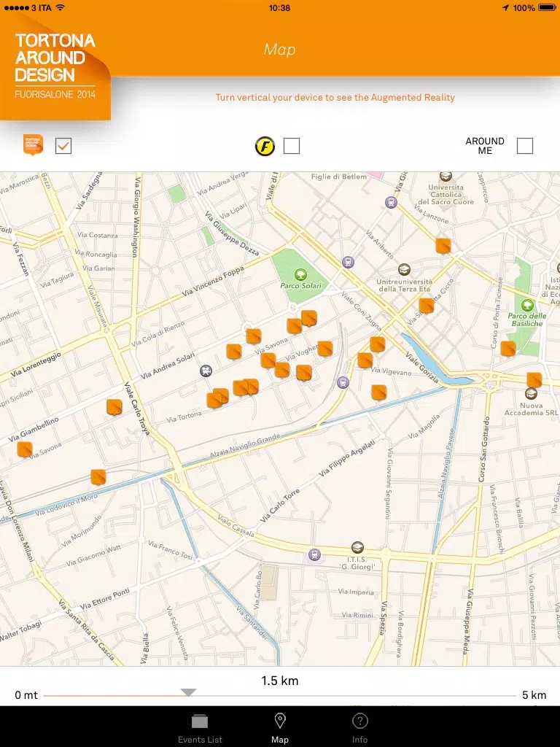The height and width of the screenshot is (747, 560).
Task: Tap event pin just above Via Vigevano label
Action: [x=365, y=360]
